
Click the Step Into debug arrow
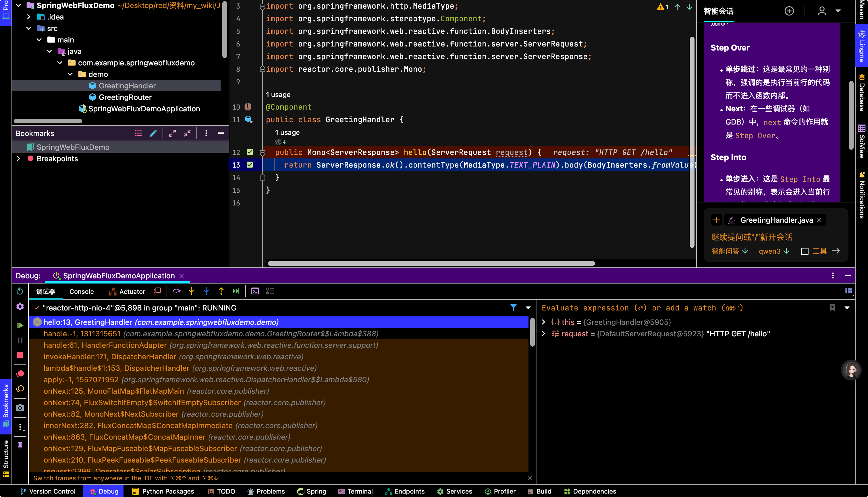pyautogui.click(x=191, y=291)
